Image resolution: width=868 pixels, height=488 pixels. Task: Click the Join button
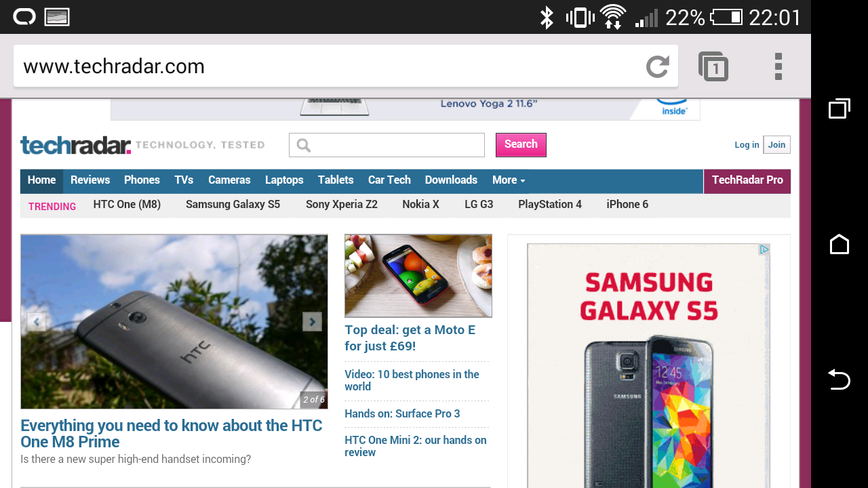pos(776,144)
